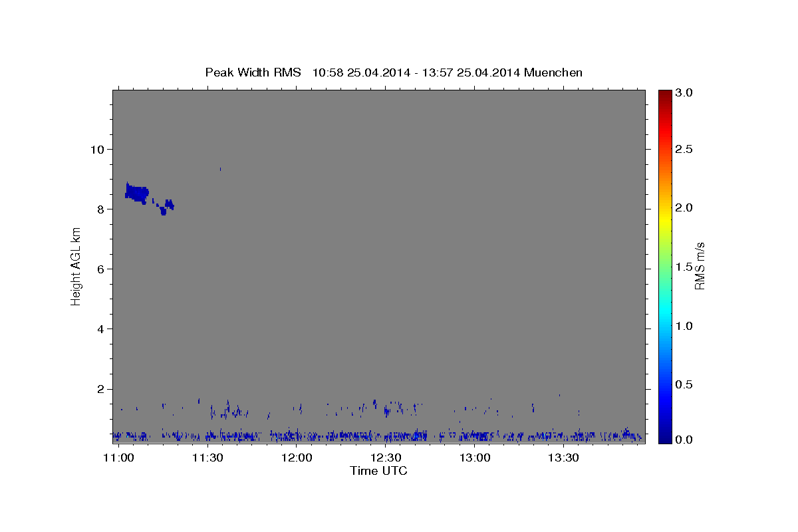Image resolution: width=798 pixels, height=532 pixels.
Task: Click the large blue cloud patch near 8.5 km
Action: tap(136, 193)
